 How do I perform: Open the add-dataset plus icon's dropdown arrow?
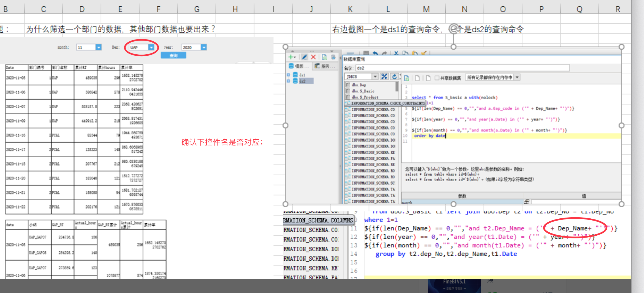[295, 57]
